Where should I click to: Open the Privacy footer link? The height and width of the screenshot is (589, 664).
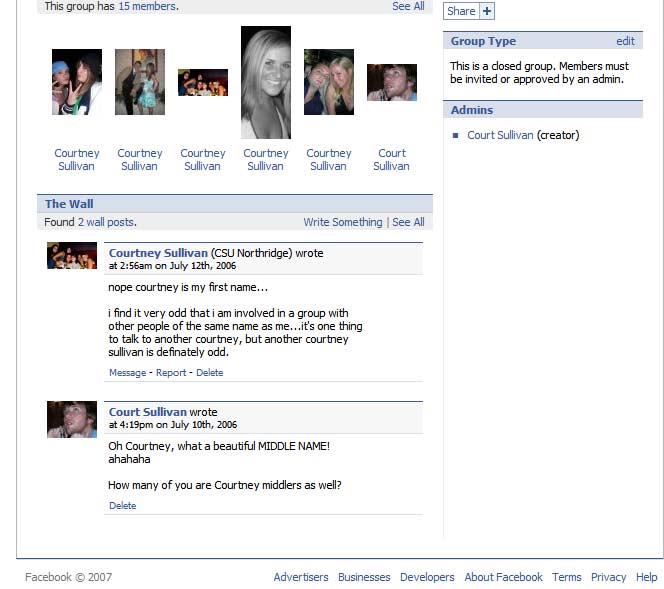[608, 577]
